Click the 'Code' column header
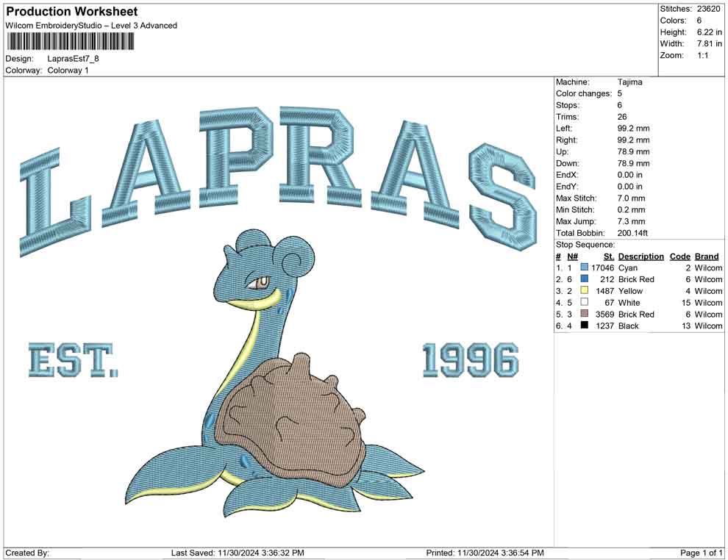The image size is (728, 560). 680,256
